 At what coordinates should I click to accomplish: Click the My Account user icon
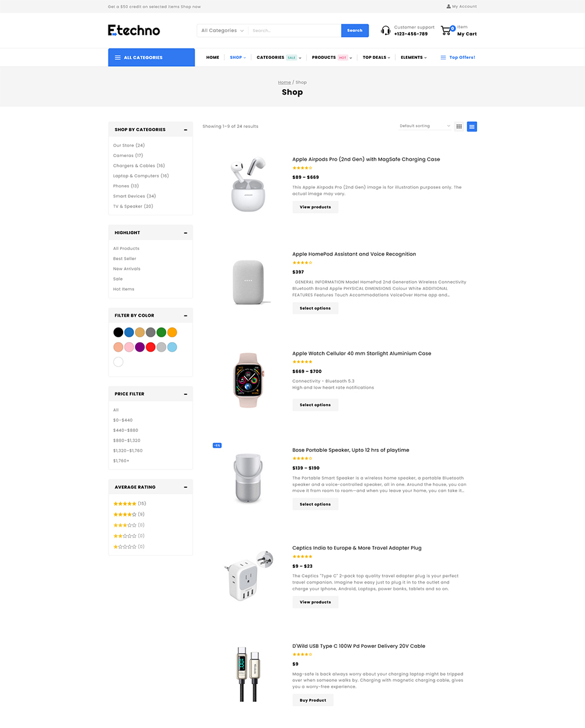(449, 7)
